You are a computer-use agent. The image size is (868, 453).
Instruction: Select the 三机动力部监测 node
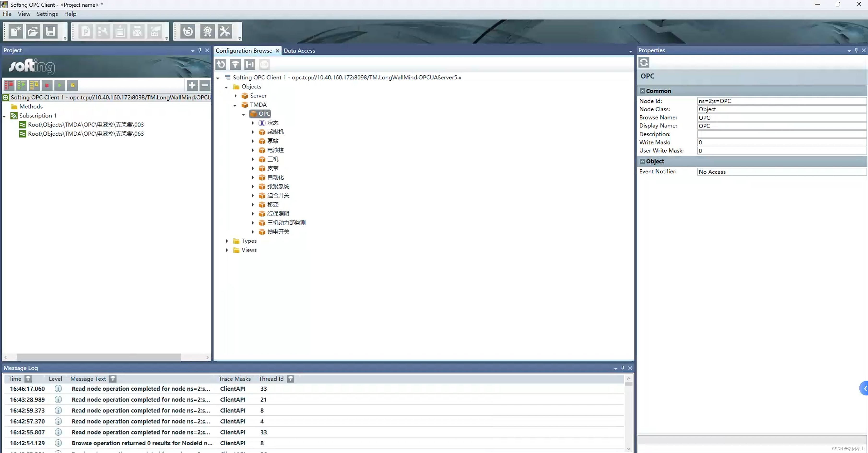[286, 222]
